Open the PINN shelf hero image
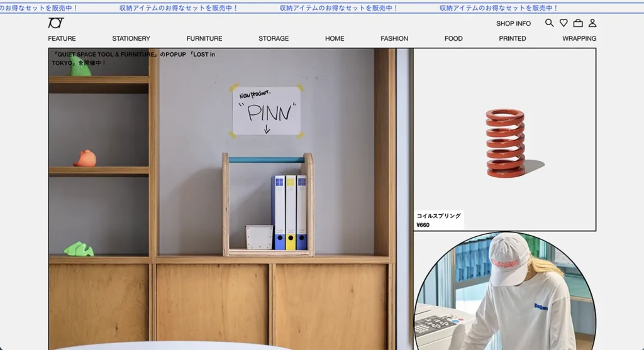The image size is (644, 350). (x=230, y=199)
